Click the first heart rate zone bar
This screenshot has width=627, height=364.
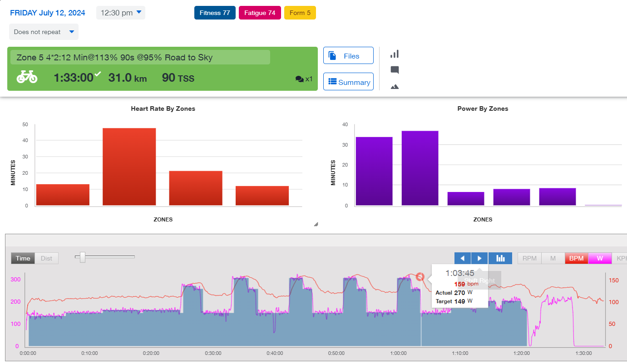coord(63,195)
